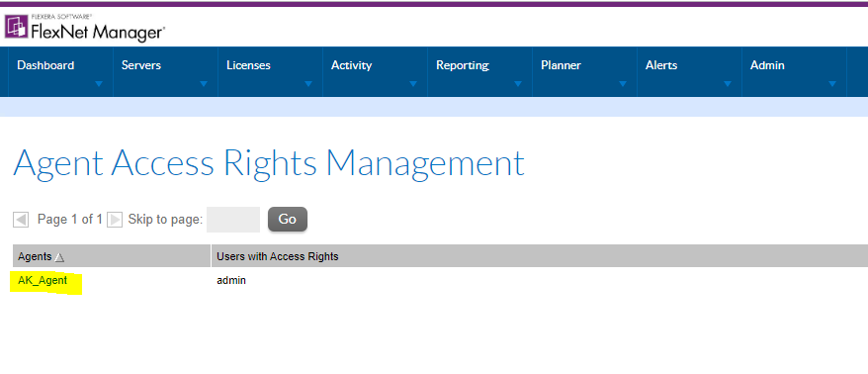The height and width of the screenshot is (374, 868).
Task: Select the admin user cell
Action: coord(230,280)
